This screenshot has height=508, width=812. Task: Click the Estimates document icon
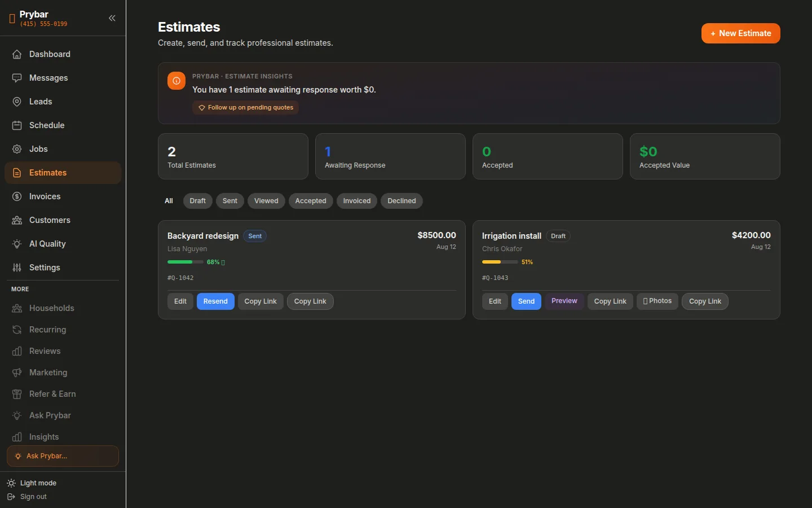click(x=17, y=173)
